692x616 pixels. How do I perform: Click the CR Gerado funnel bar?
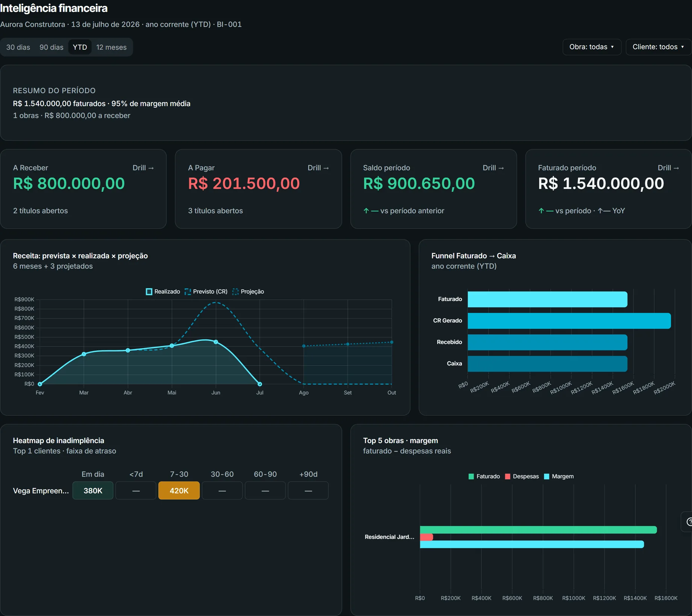[x=569, y=321]
